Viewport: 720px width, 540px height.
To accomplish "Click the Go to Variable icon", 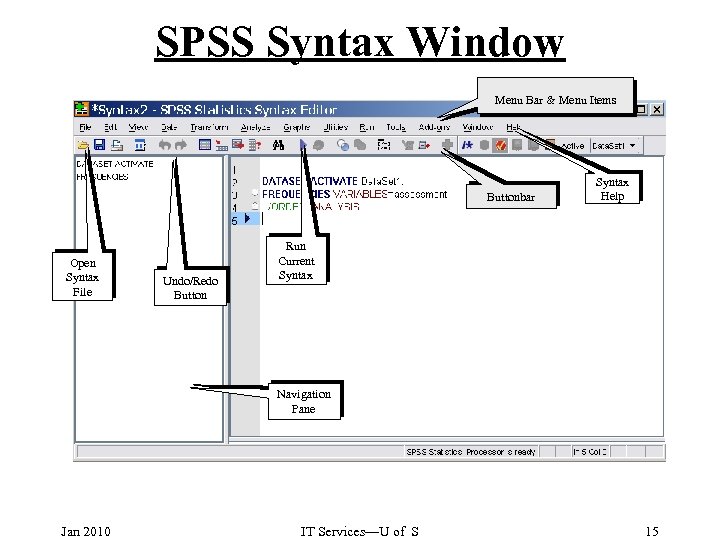I will click(x=238, y=145).
